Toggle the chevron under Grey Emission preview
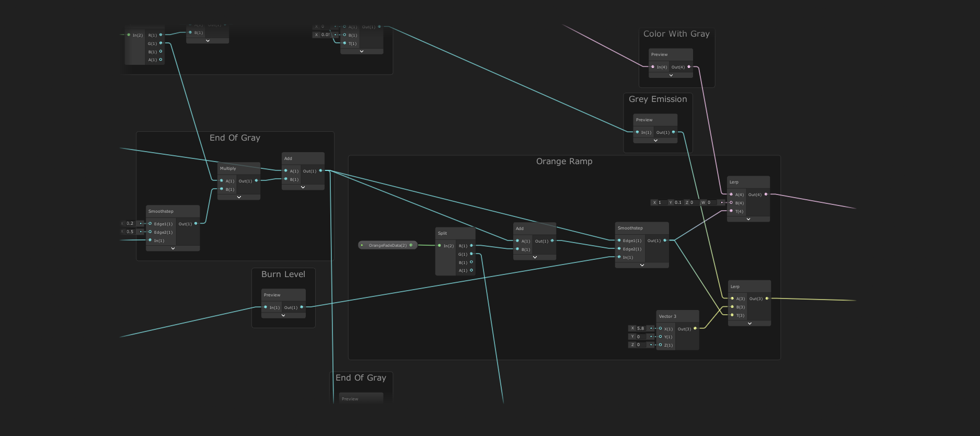 (655, 140)
